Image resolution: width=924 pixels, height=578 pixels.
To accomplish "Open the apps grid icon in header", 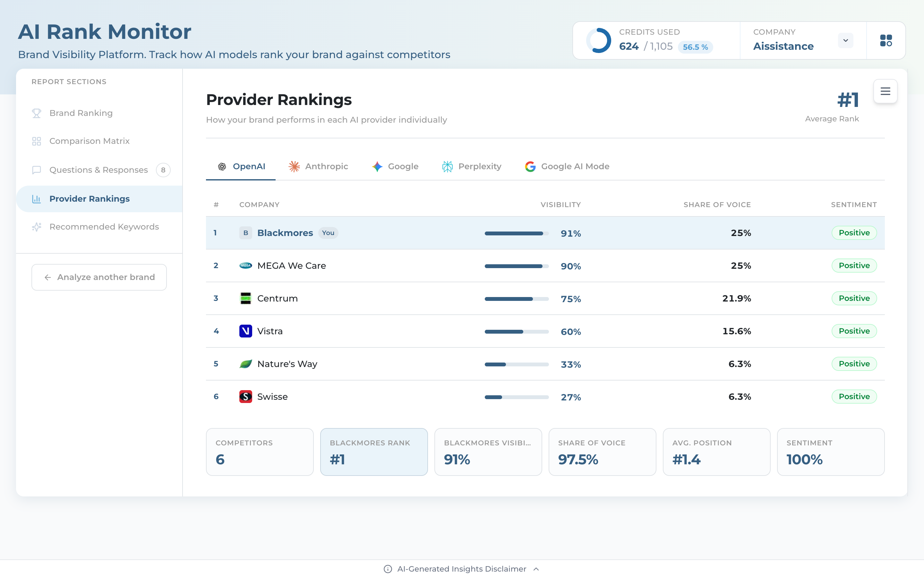I will (886, 40).
